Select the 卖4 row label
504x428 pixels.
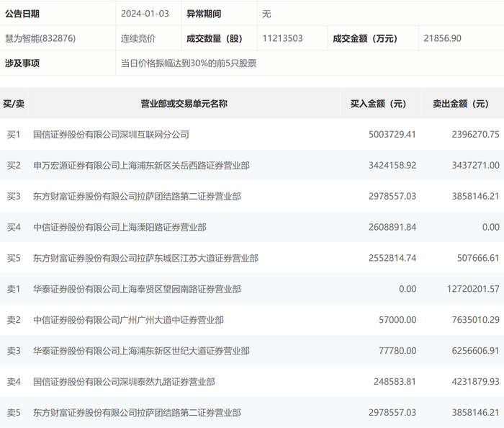tap(14, 381)
